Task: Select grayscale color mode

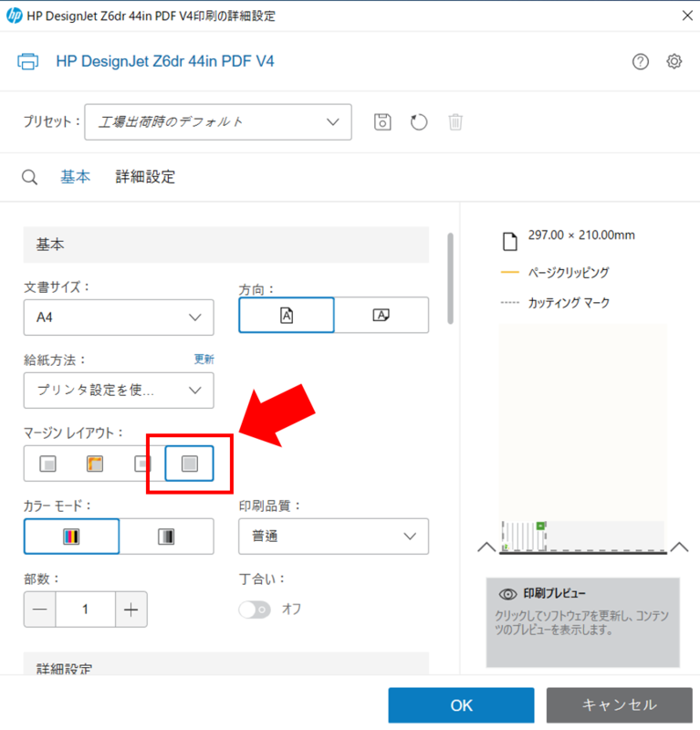Action: click(166, 537)
